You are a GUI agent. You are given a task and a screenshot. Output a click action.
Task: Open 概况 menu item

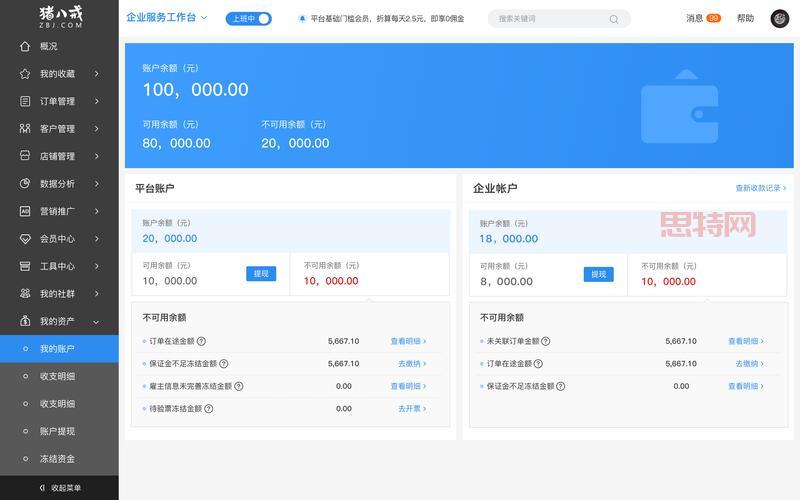(59, 46)
